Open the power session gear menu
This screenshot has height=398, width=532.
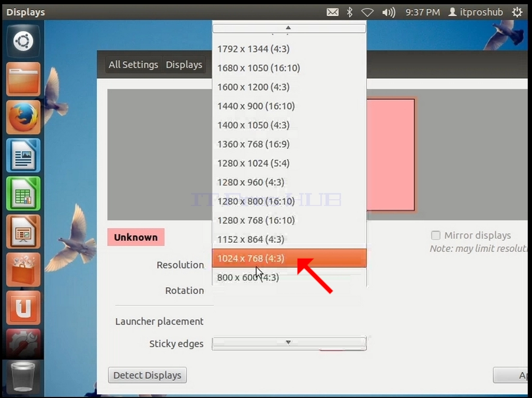click(x=517, y=12)
